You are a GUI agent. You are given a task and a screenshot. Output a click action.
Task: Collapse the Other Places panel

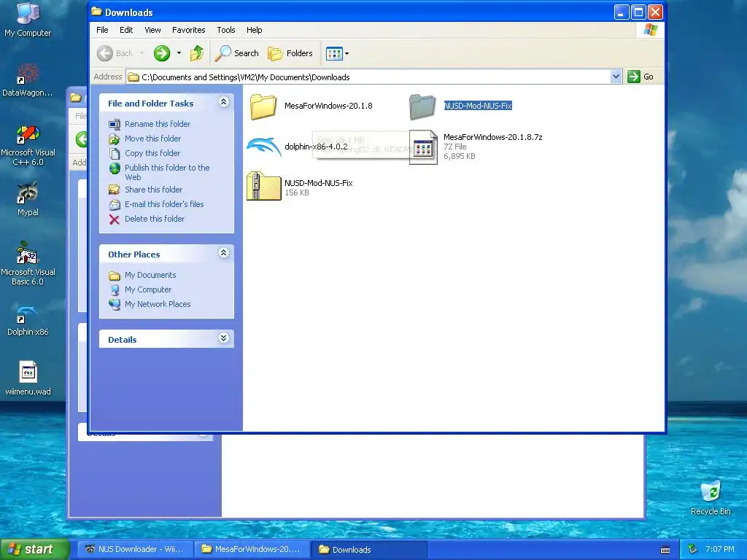(x=224, y=253)
